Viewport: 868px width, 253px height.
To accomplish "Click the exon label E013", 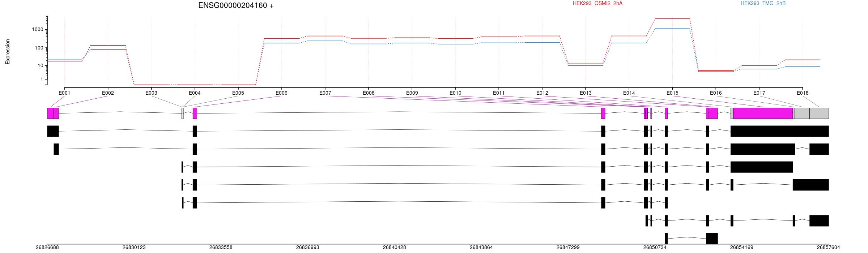I will point(586,93).
